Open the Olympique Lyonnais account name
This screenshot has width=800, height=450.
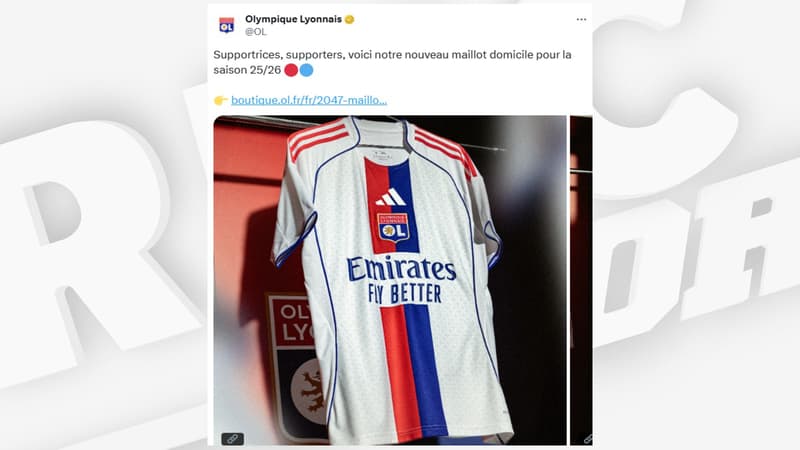point(293,19)
